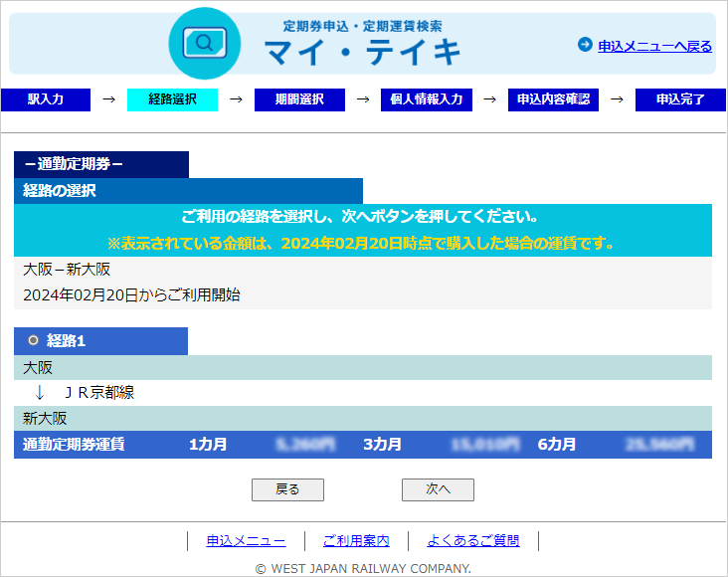Click the マイ・テイキ magnifier logo icon
Image resolution: width=728 pixels, height=577 pixels.
pos(205,44)
